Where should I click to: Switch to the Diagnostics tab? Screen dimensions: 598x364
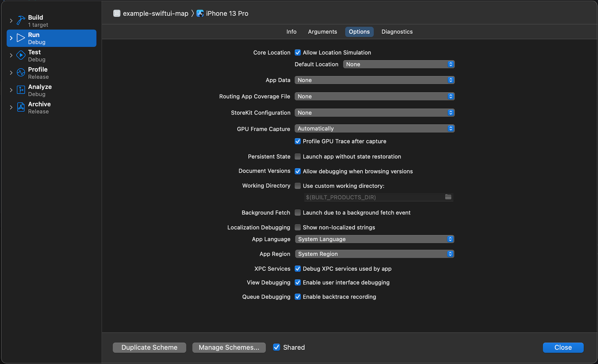point(397,32)
